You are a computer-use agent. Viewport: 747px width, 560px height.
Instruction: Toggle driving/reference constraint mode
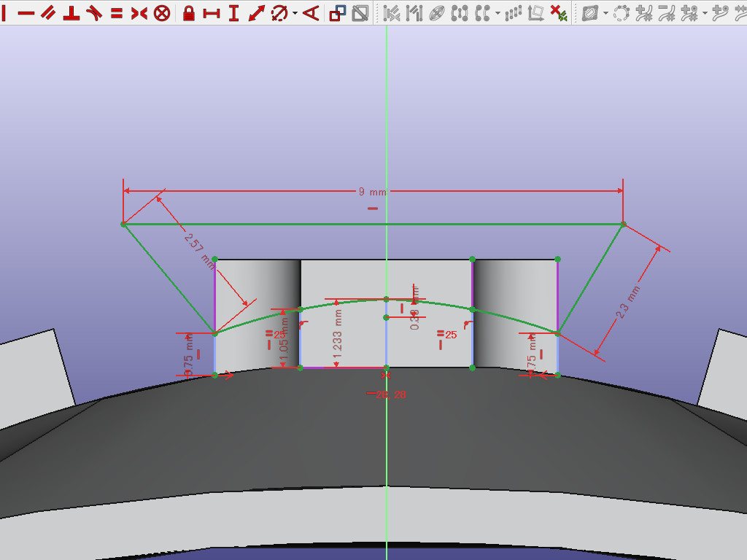click(x=338, y=13)
